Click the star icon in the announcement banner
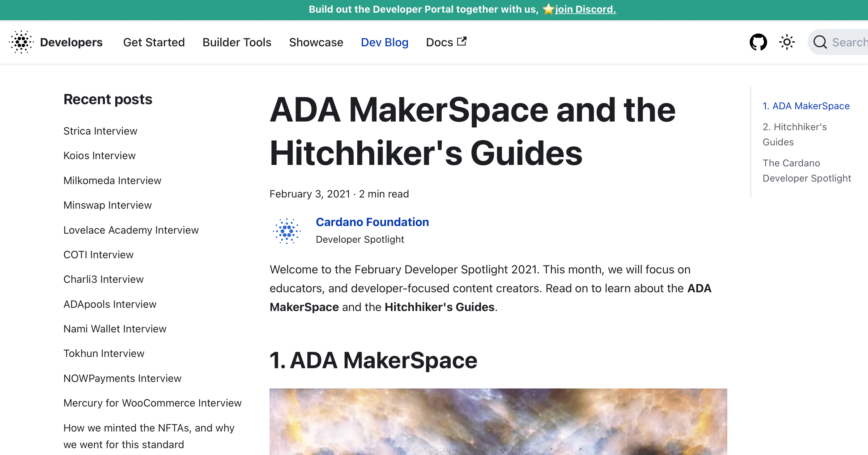This screenshot has height=455, width=868. [x=548, y=9]
